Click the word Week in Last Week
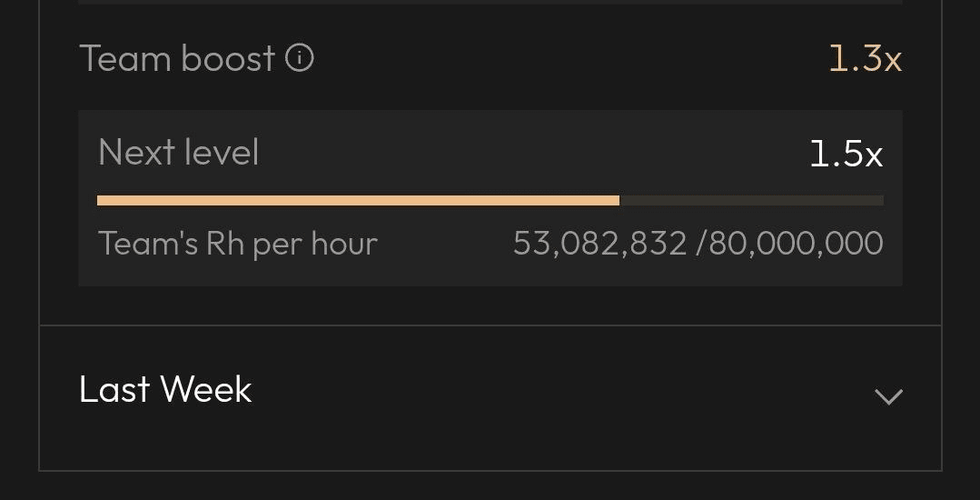 [x=206, y=389]
